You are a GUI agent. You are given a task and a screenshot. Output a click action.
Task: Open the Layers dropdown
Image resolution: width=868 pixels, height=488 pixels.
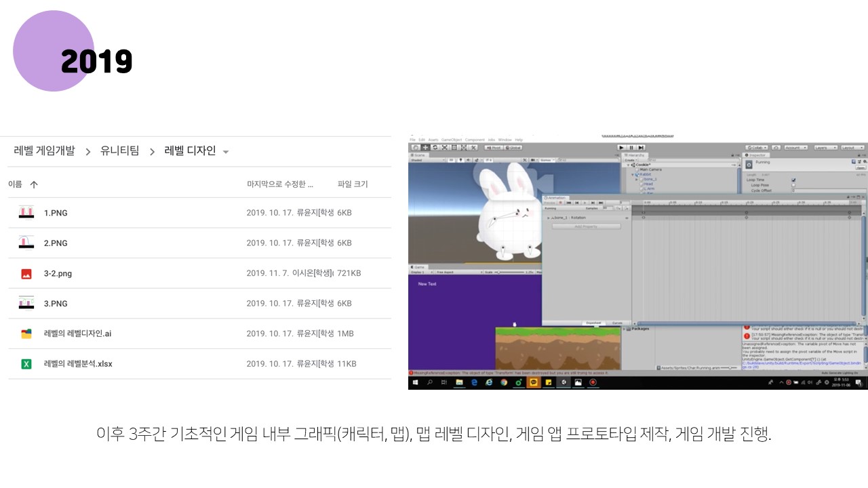coord(826,148)
